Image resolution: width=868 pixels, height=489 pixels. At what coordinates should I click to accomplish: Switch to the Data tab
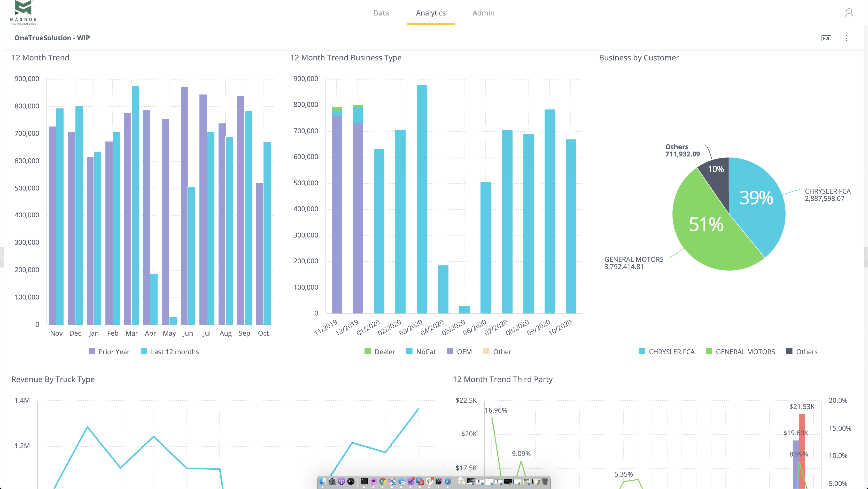point(381,13)
